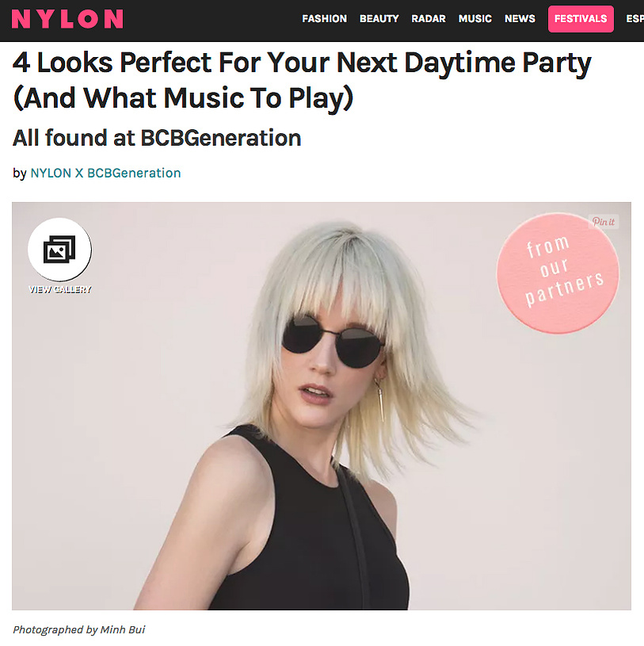
Task: Click the VIEW GALLERY label text
Action: pos(60,289)
